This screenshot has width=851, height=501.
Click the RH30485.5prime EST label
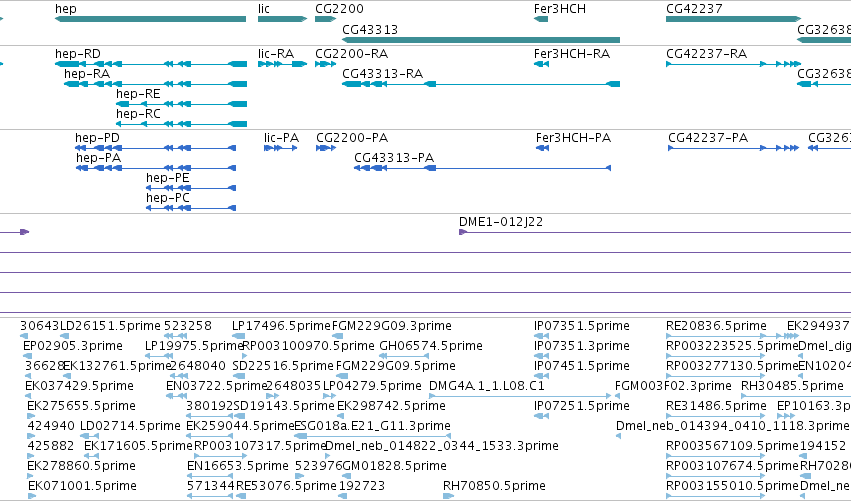click(792, 386)
